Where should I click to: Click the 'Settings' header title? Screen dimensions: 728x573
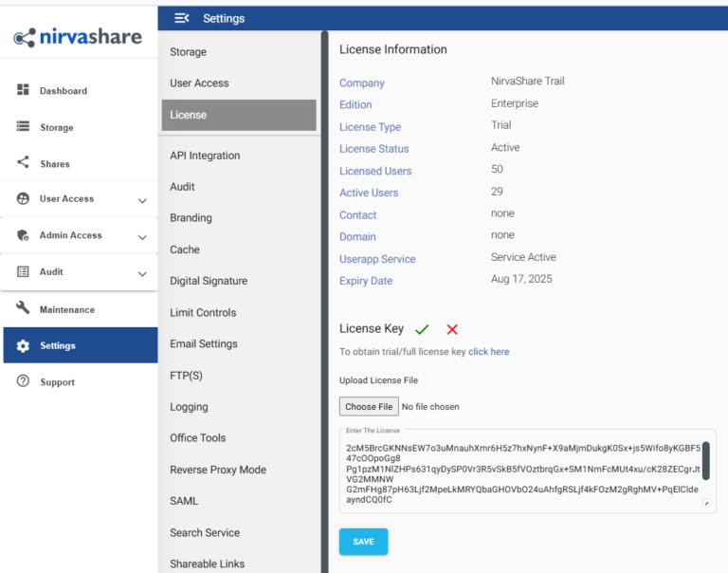[224, 19]
